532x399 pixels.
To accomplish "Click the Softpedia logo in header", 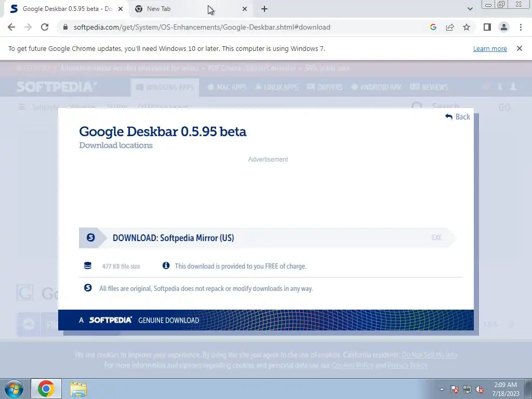I will [x=57, y=87].
